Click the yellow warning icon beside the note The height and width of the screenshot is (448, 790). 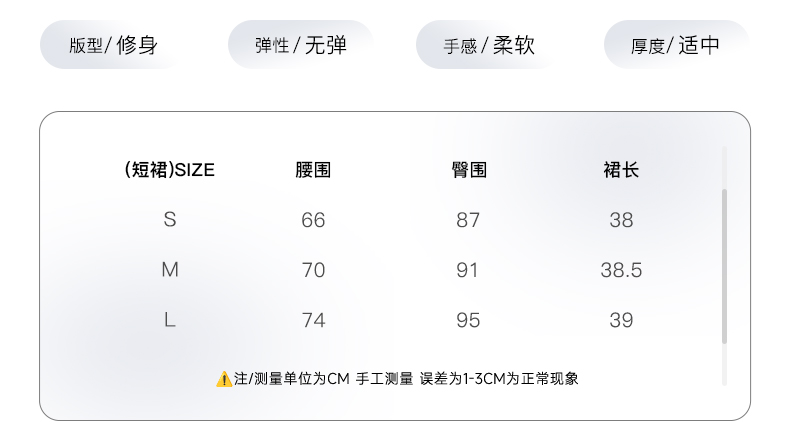224,379
